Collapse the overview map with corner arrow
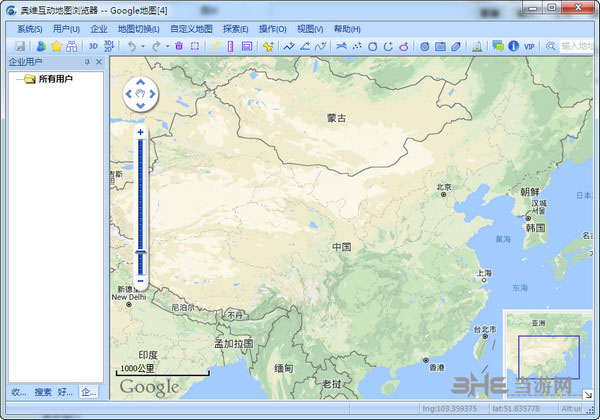This screenshot has width=600, height=420. pyautogui.click(x=588, y=394)
